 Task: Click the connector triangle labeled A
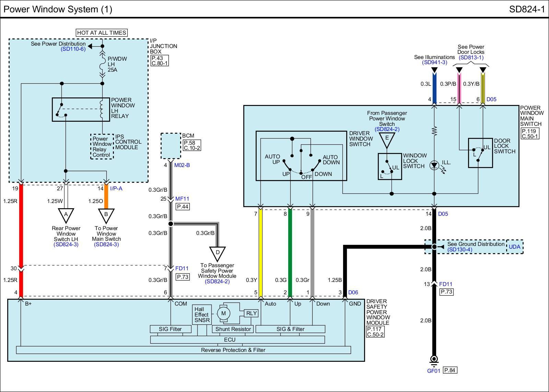point(66,215)
